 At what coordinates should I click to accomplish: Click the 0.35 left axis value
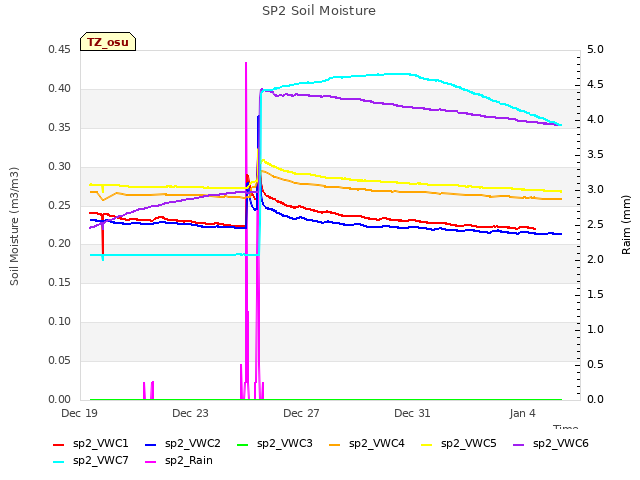[60, 127]
